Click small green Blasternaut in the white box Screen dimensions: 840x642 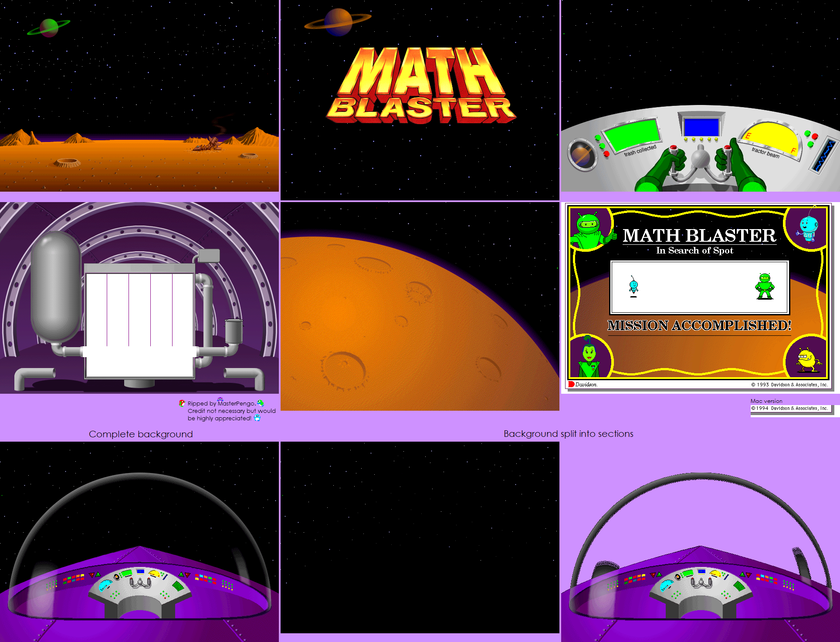[x=765, y=286]
